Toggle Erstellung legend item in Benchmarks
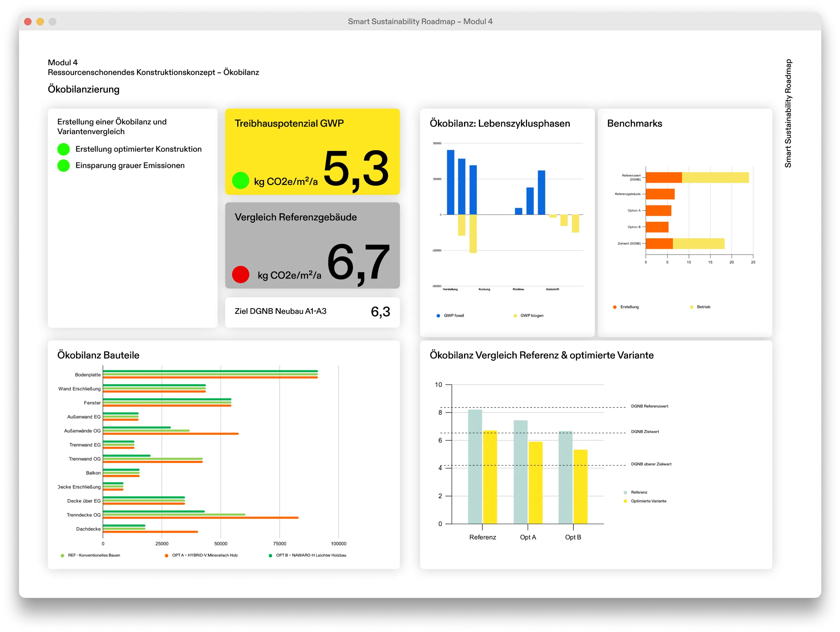This screenshot has width=840, height=632. click(626, 307)
